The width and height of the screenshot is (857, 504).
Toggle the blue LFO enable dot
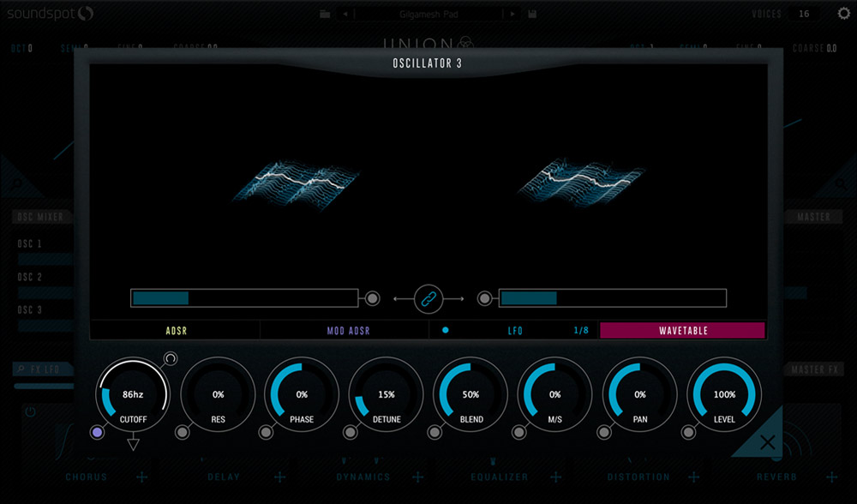coord(445,330)
